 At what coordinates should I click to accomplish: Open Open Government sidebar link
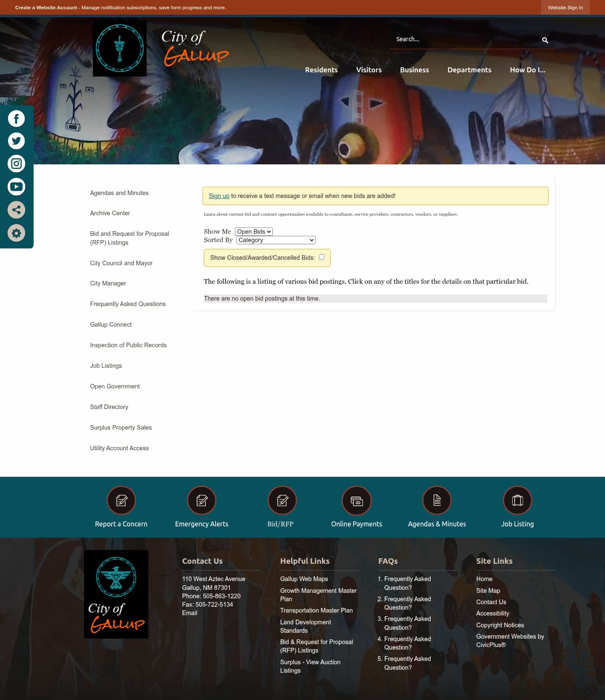coord(115,386)
